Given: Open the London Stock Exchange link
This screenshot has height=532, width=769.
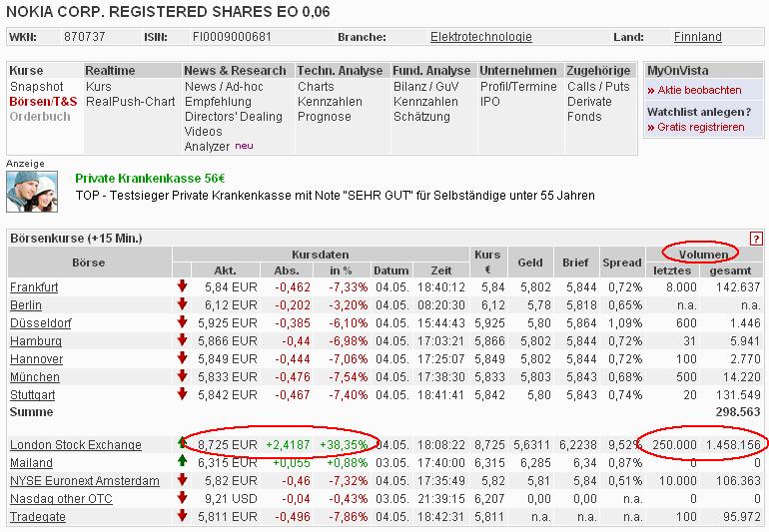Looking at the screenshot, I should pyautogui.click(x=75, y=445).
